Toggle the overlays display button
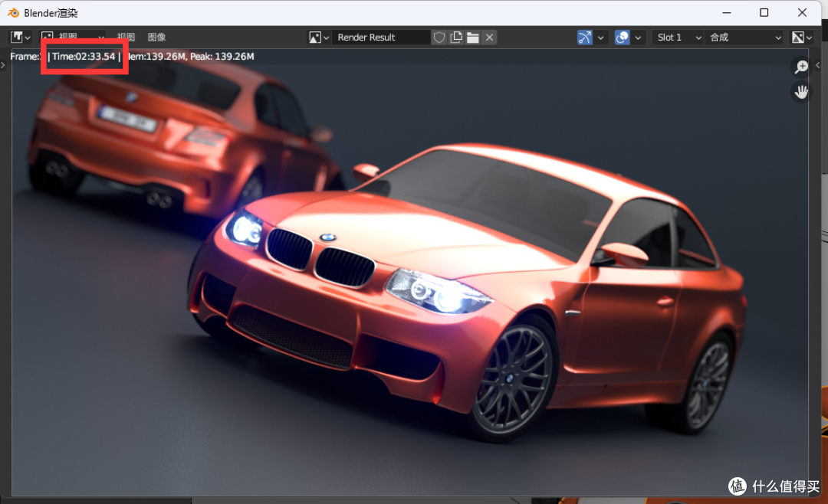Image resolution: width=828 pixels, height=504 pixels. click(x=622, y=38)
